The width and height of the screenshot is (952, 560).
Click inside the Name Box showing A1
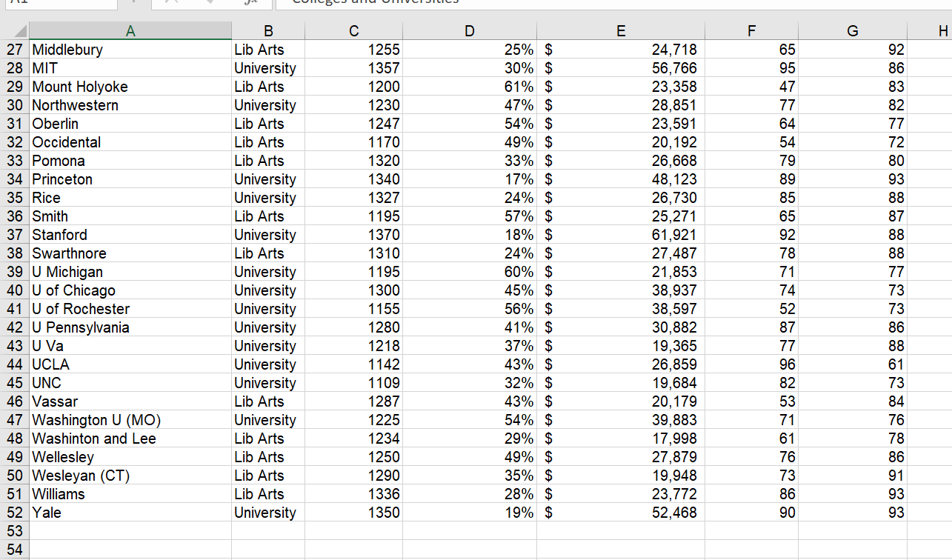(59, 4)
